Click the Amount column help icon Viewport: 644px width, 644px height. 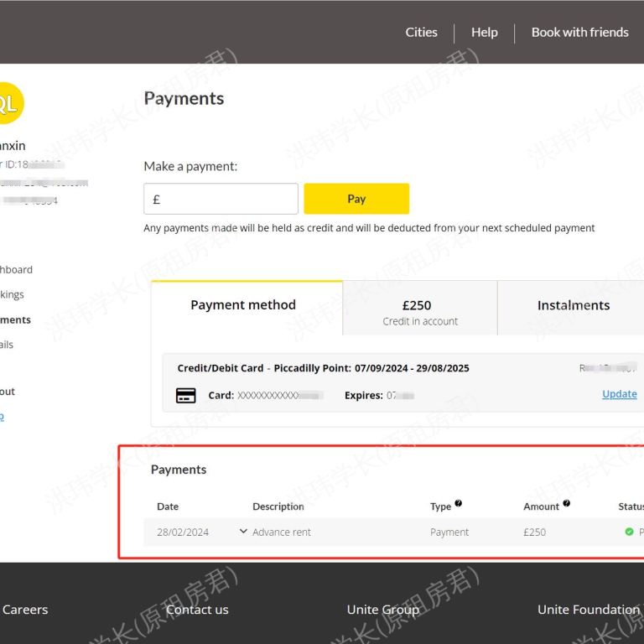click(x=566, y=503)
